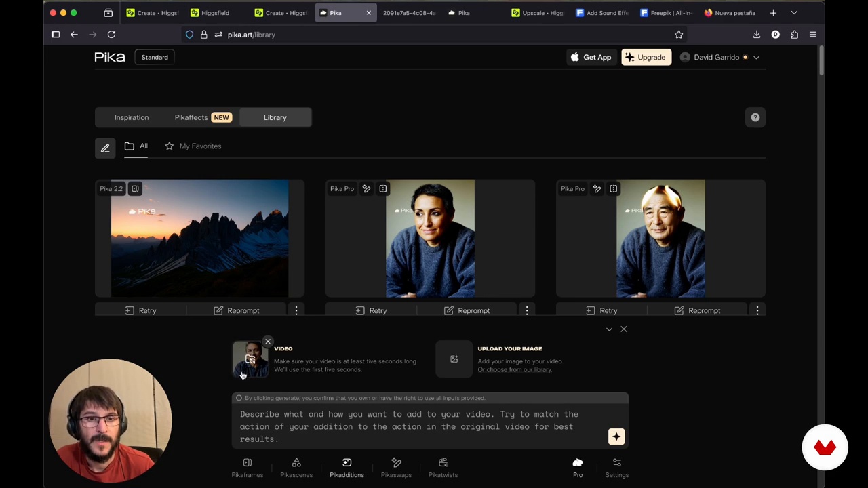Show My Favorites videos
This screenshot has height=488, width=868.
[193, 146]
